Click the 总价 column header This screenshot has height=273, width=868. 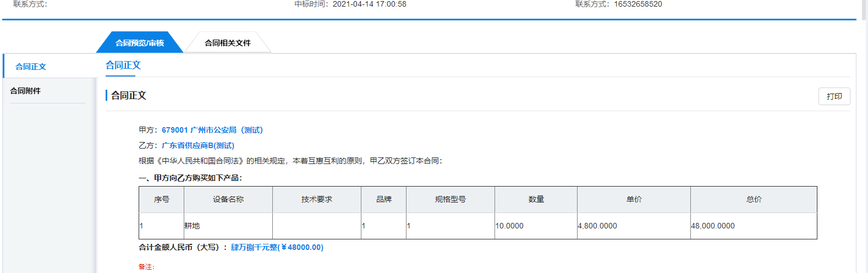pyautogui.click(x=754, y=199)
